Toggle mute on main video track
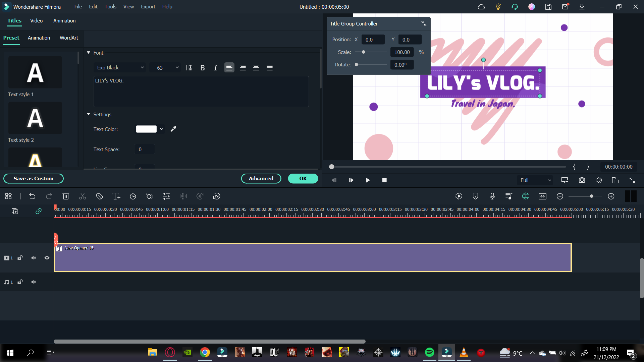This screenshot has width=644, height=362. click(34, 258)
